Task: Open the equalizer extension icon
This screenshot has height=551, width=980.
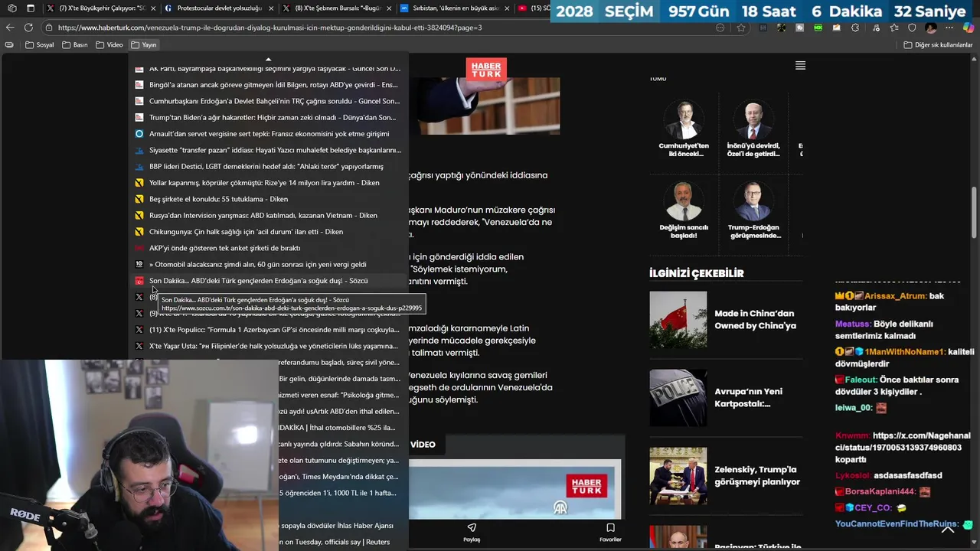Action: coord(763,28)
